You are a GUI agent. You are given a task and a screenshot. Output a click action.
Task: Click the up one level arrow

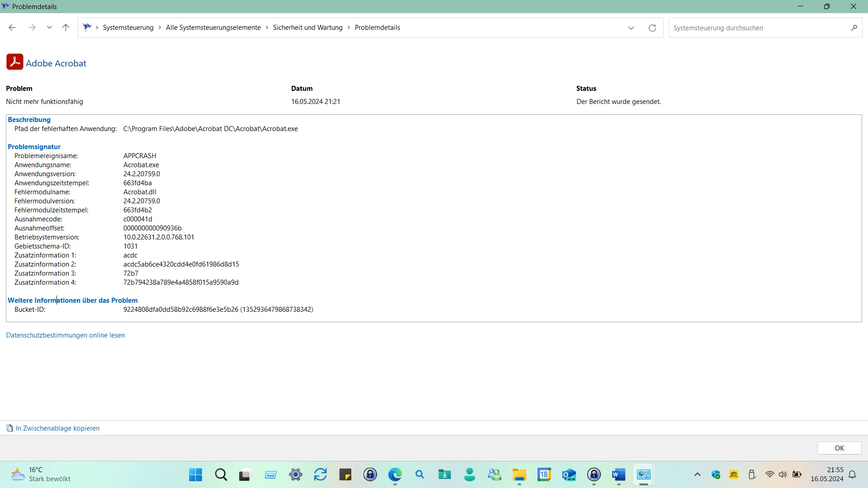[66, 28]
